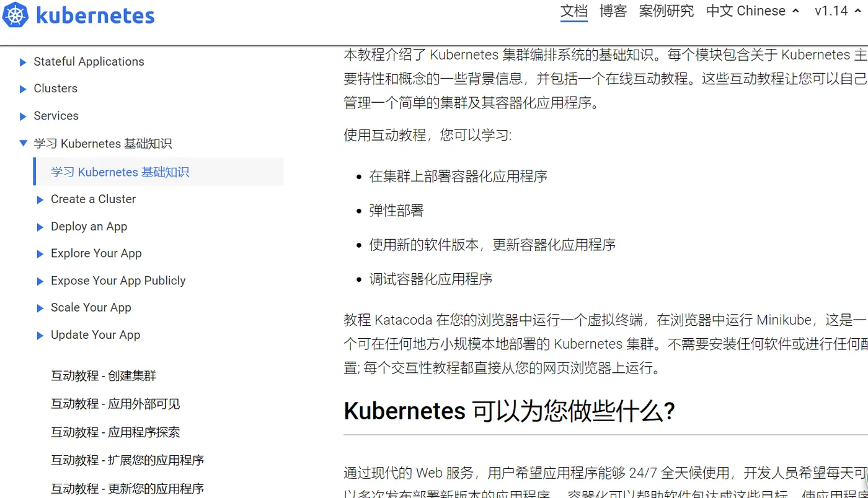Viewport: 868px width, 498px height.
Task: Open Update Your App sidebar entry
Action: coord(95,334)
